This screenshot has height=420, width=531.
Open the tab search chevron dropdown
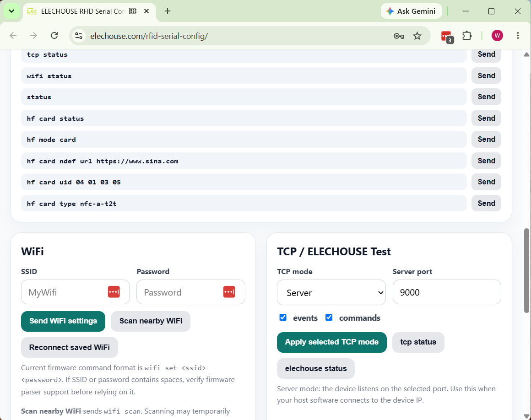pyautogui.click(x=11, y=11)
